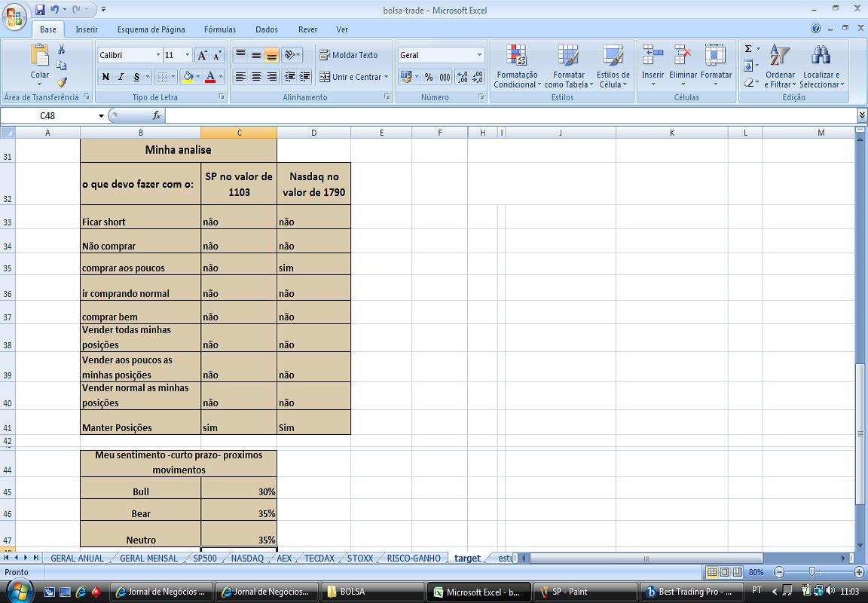Viewport: 868px width, 603px height.
Task: Toggle top vertical alignment
Action: pos(240,55)
